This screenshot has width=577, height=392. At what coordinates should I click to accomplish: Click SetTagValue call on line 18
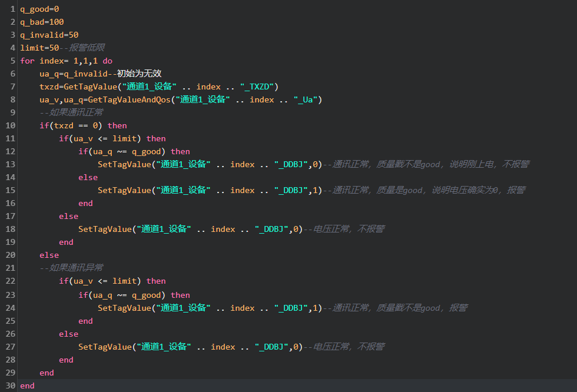click(x=190, y=229)
